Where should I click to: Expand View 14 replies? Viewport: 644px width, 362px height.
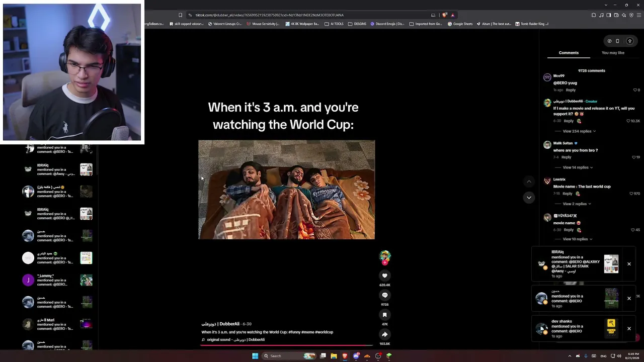(578, 167)
